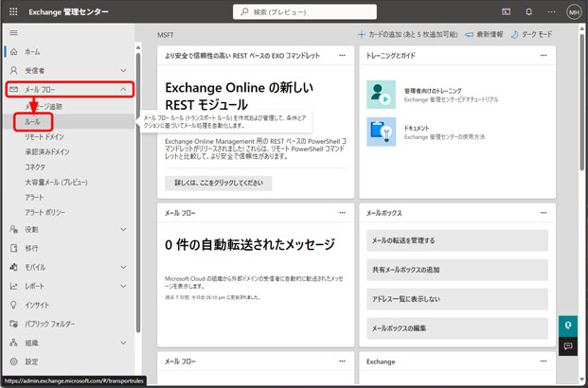
Task: Collapse navigation with hamburger icon
Action: 13,32
